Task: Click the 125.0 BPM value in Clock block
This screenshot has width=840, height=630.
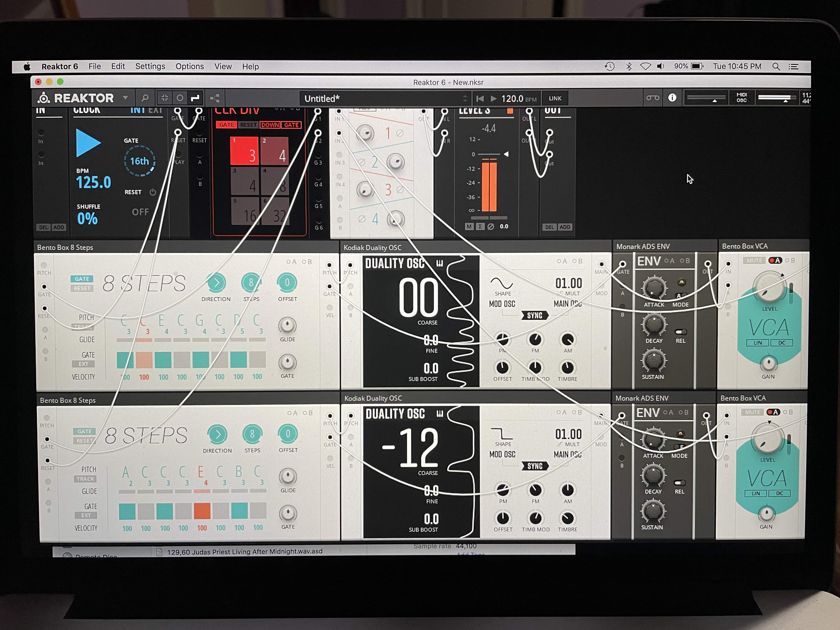Action: (94, 183)
